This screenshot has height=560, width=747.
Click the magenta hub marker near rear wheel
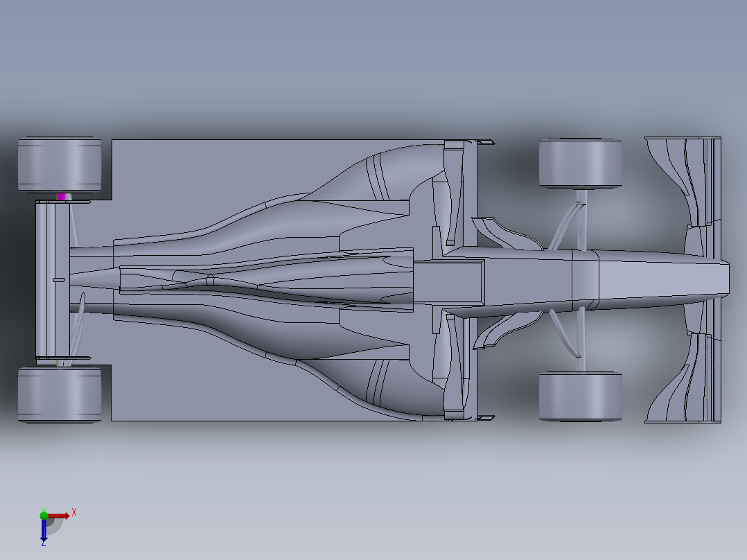62,196
